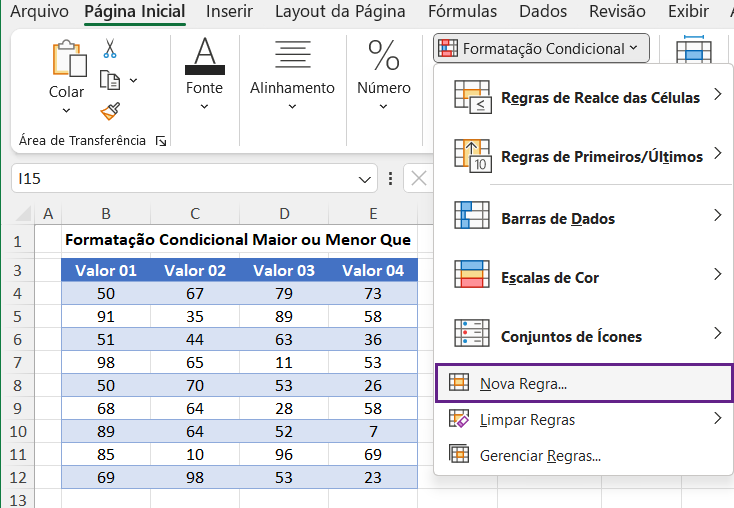Screen dimensions: 734x508
Task: Click the name box options dots
Action: click(390, 178)
